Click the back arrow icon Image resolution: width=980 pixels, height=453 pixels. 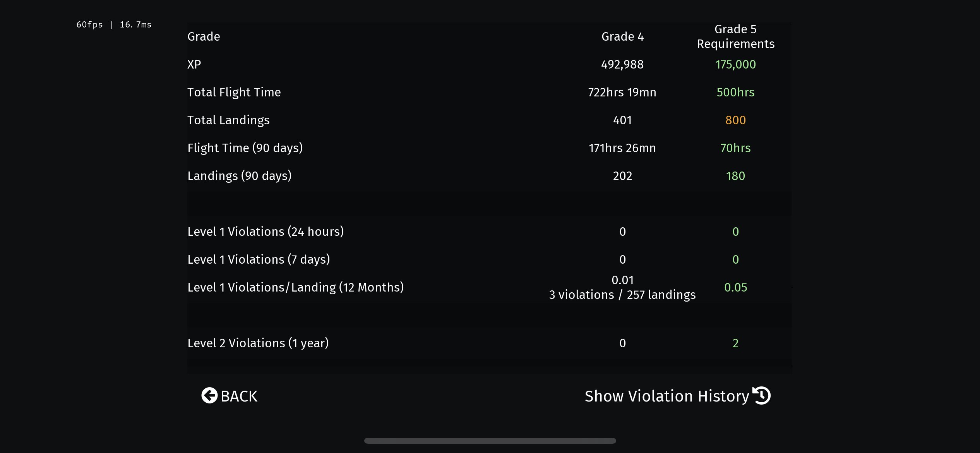point(209,395)
